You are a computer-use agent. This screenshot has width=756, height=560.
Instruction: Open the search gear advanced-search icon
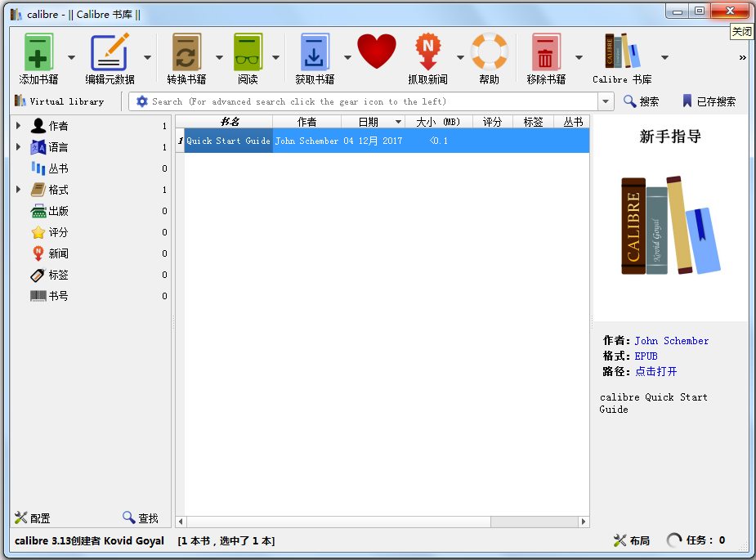pyautogui.click(x=142, y=101)
